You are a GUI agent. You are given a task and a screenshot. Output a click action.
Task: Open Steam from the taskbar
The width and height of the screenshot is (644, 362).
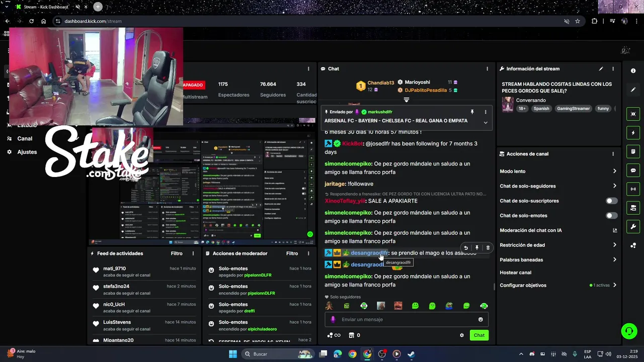click(411, 354)
